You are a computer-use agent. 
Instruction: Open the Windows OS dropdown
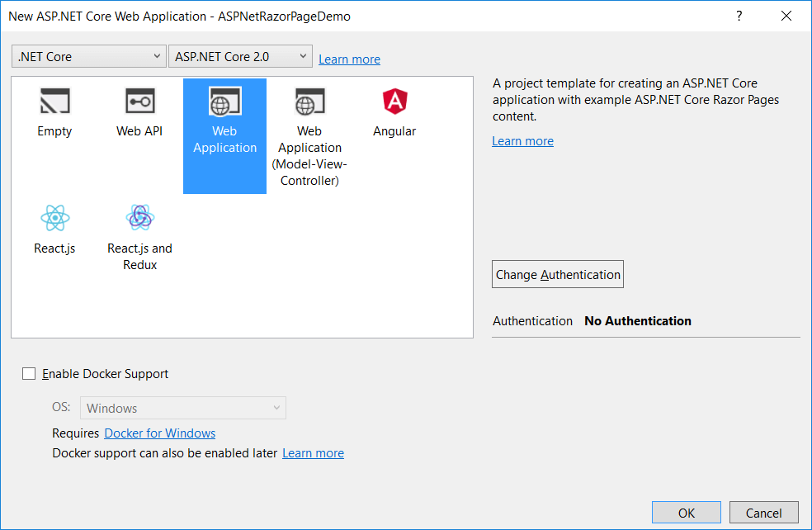pyautogui.click(x=183, y=409)
